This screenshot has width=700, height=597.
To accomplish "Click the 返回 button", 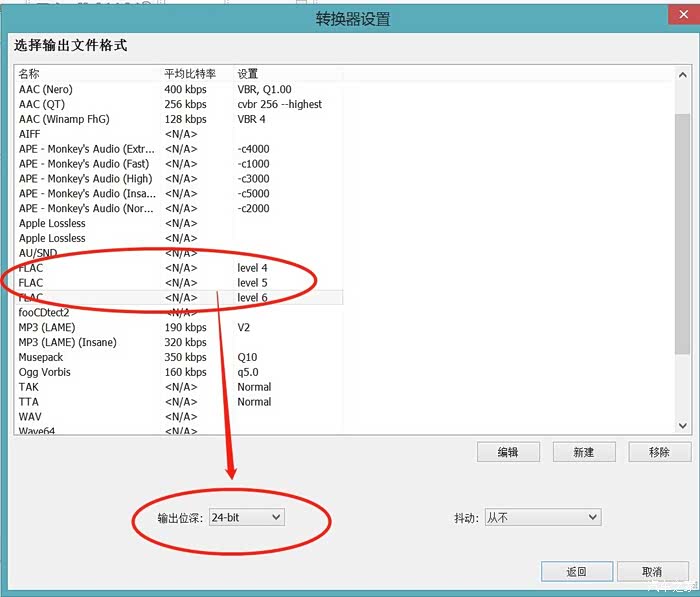I will 576,572.
